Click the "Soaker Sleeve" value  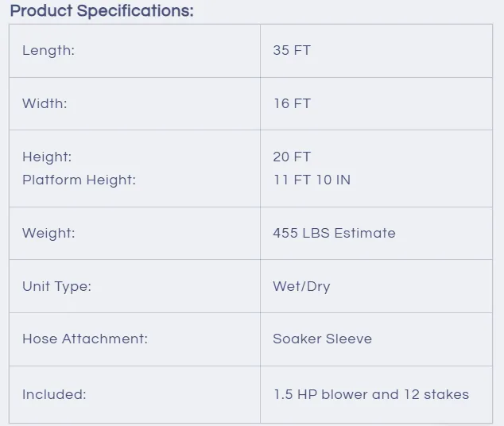coord(322,339)
